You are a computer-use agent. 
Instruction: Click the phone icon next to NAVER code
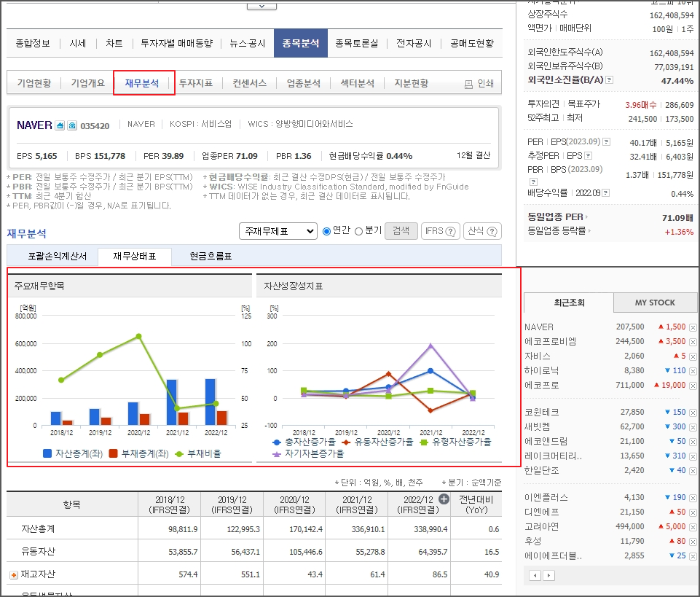point(72,125)
